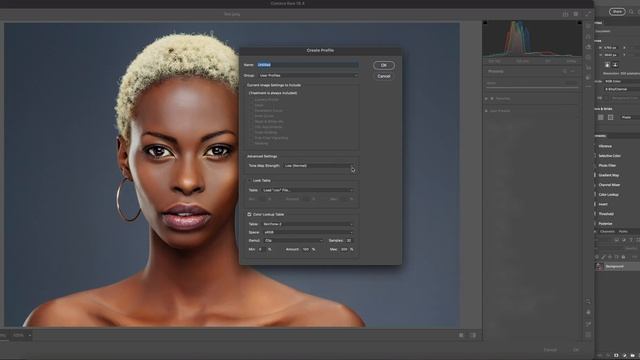Open the Presets icon in tool strip
Viewport: 640px width, 360px height.
click(x=588, y=78)
